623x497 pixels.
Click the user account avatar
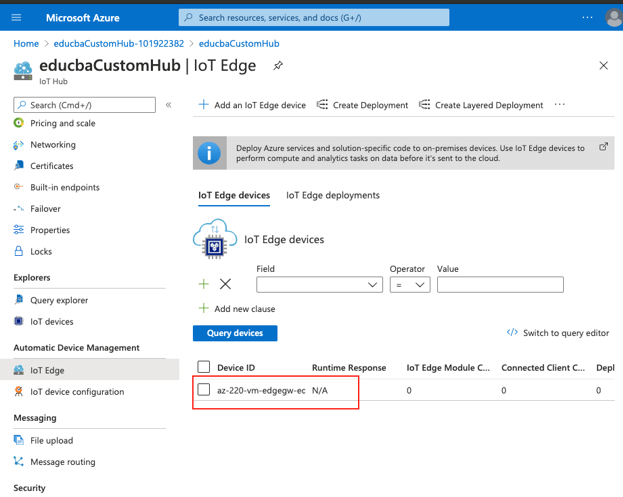tap(614, 17)
